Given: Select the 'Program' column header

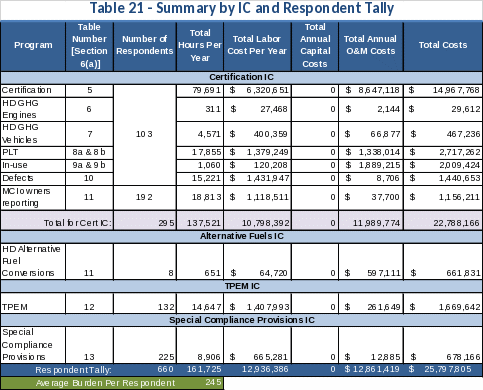Looking at the screenshot, I should (x=33, y=45).
